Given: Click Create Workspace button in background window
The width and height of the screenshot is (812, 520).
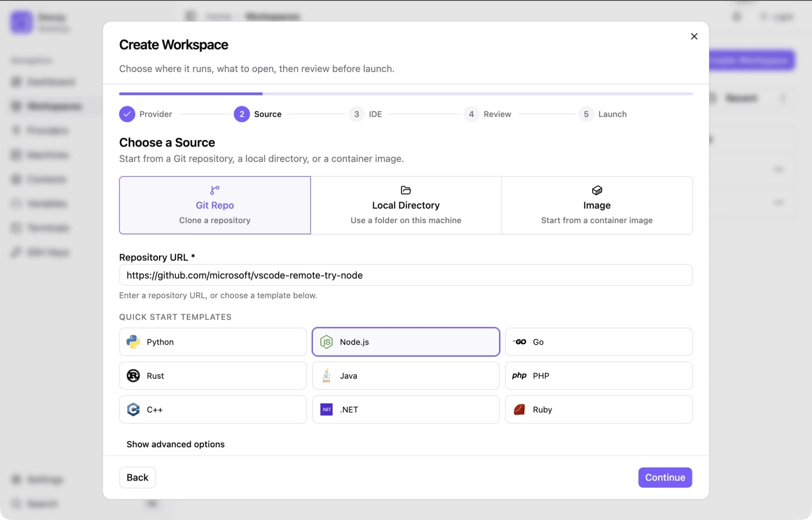Looking at the screenshot, I should tap(752, 60).
